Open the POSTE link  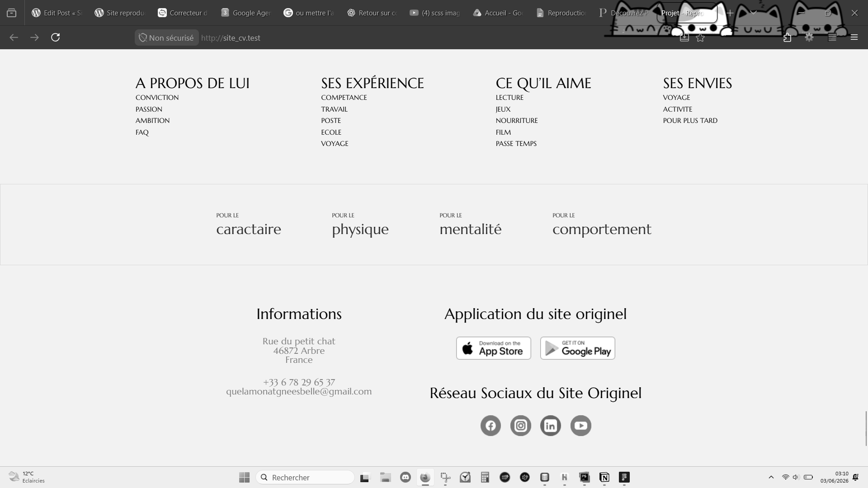click(331, 121)
